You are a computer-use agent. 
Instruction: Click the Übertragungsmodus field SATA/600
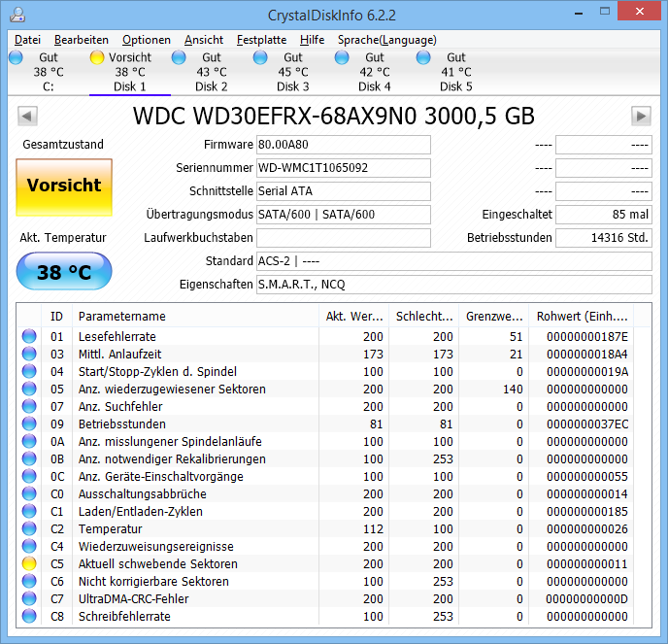(344, 215)
